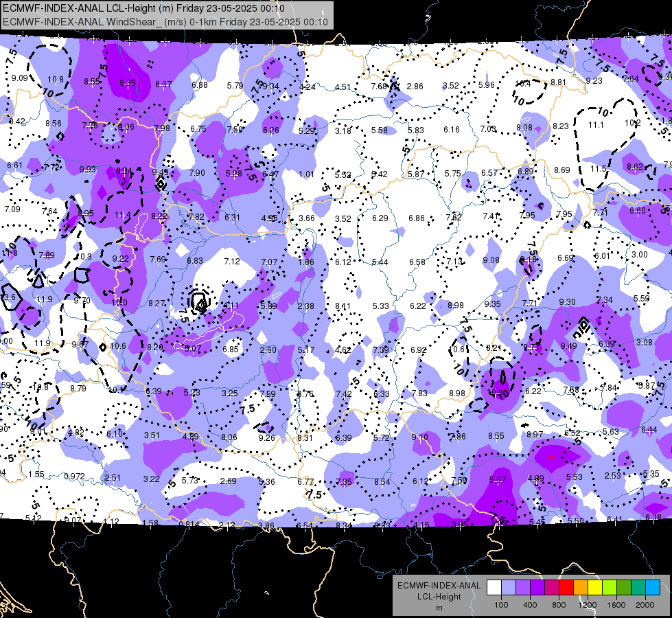
Task: Click the grid value 7.09
Action: pyautogui.click(x=12, y=209)
